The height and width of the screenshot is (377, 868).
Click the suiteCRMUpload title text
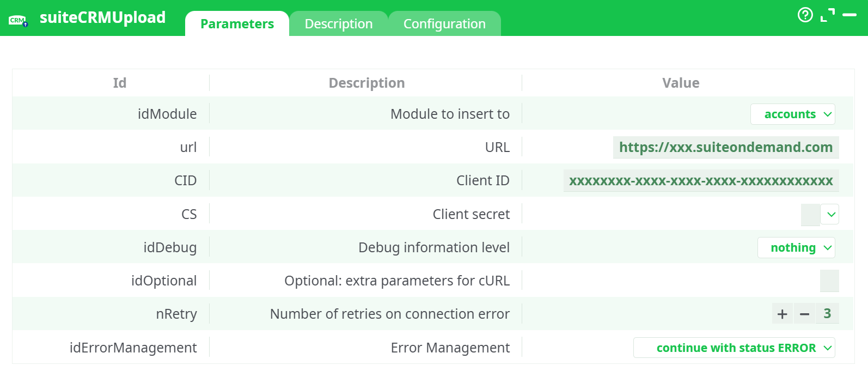(x=102, y=17)
